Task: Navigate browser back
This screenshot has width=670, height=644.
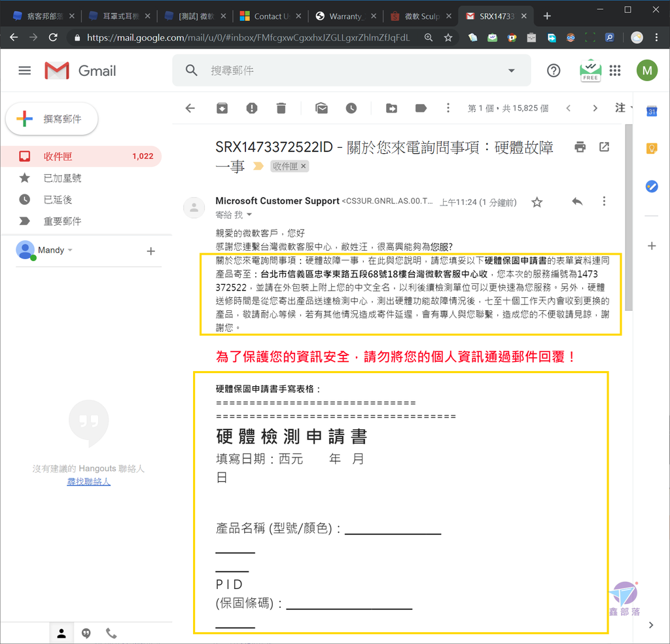Action: point(14,37)
